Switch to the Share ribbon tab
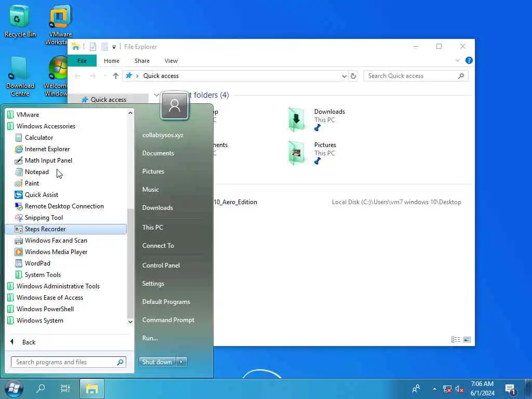Image resolution: width=532 pixels, height=399 pixels. [142, 61]
